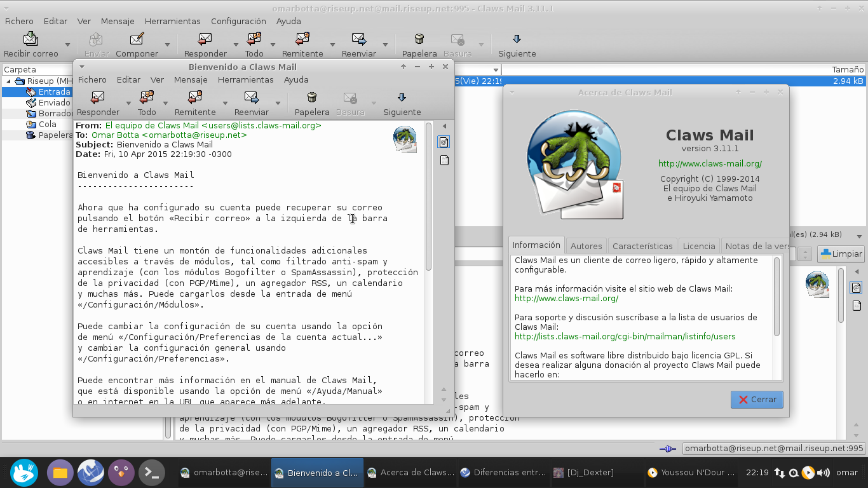Collapse the Riseup folder tree

(9, 81)
